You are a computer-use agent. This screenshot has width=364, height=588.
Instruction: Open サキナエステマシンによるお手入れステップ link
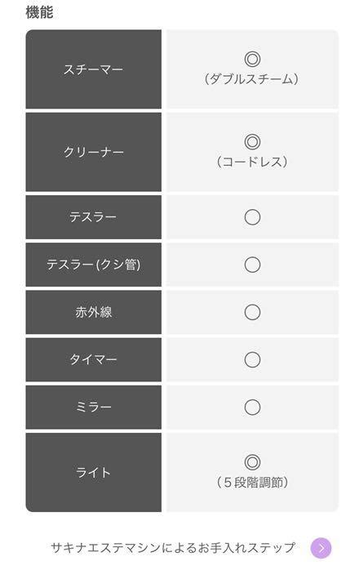pos(173,548)
